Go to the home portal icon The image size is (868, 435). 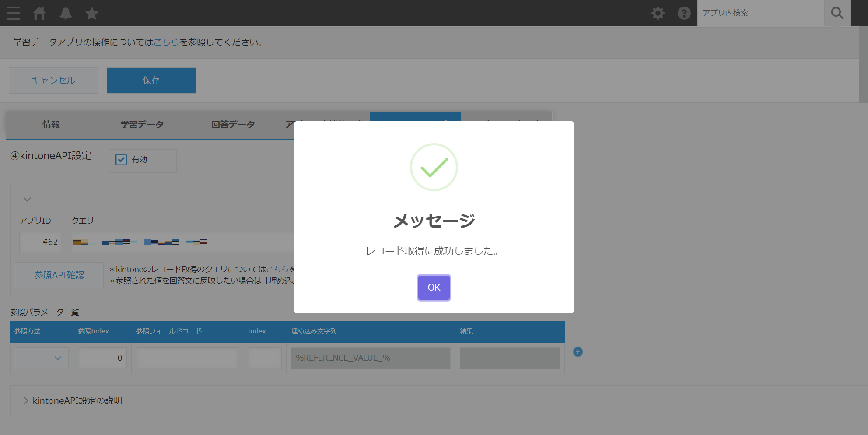[x=39, y=13]
